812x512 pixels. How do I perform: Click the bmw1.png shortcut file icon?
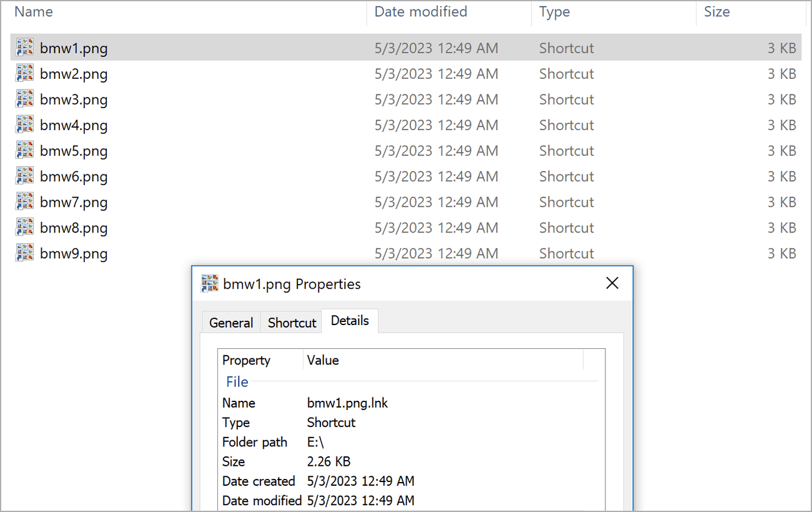pyautogui.click(x=24, y=48)
